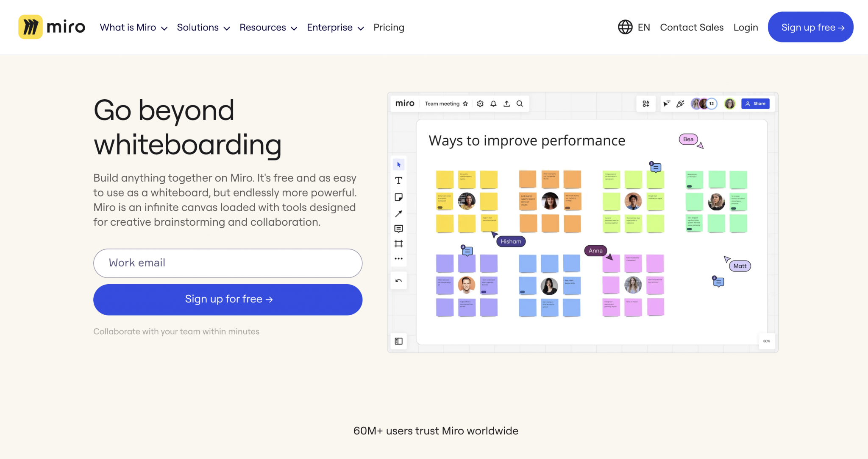Open board settings gear icon

point(480,103)
